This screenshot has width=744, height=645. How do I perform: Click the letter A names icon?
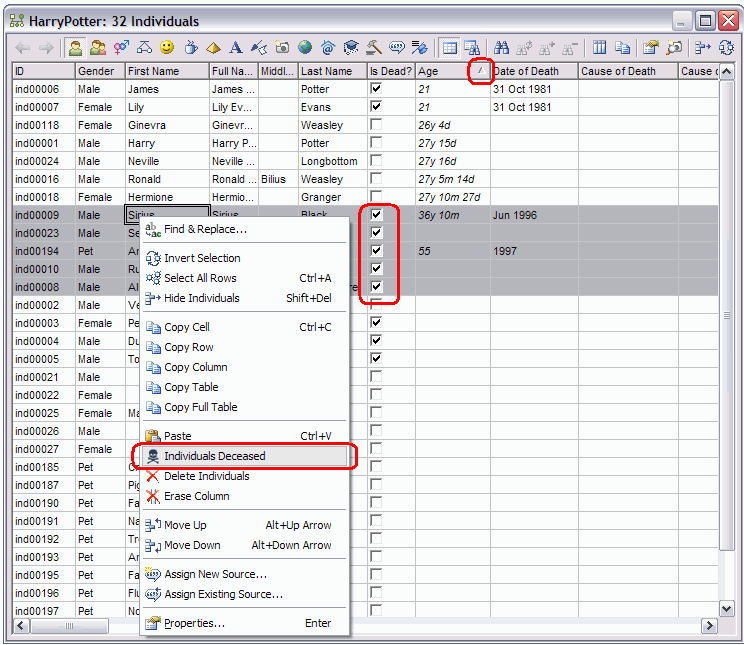coord(236,48)
